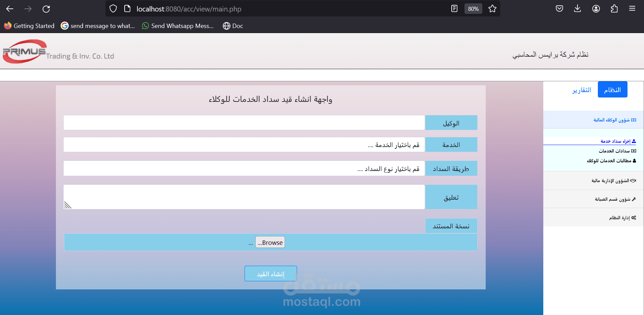Click إنشاء القيد submit button
This screenshot has height=315, width=644.
pos(271,274)
